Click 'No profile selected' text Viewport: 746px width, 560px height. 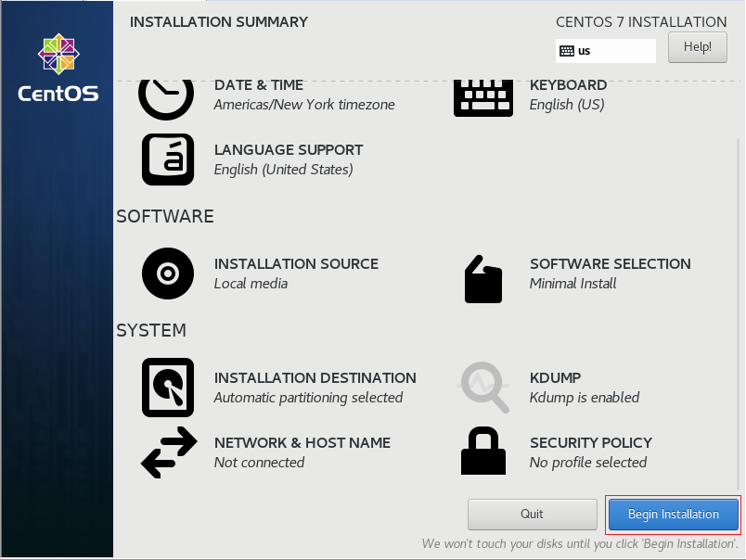(x=588, y=463)
